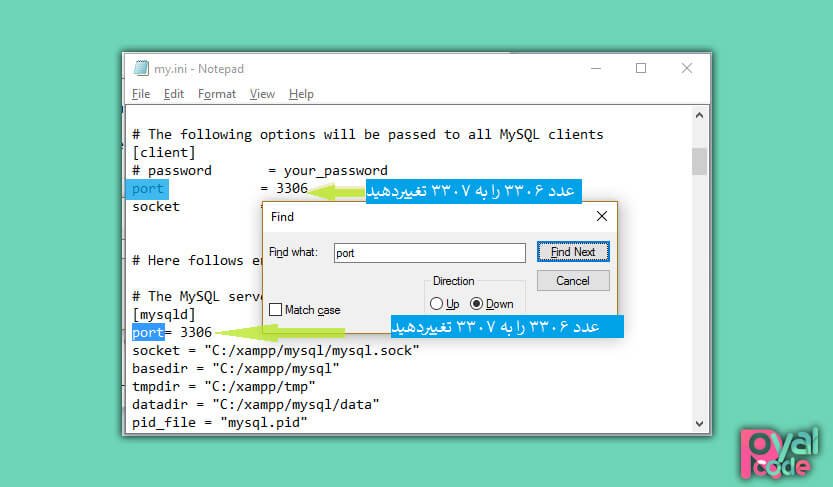Click the scrollbar down arrow
The height and width of the screenshot is (487, 833).
pyautogui.click(x=699, y=424)
